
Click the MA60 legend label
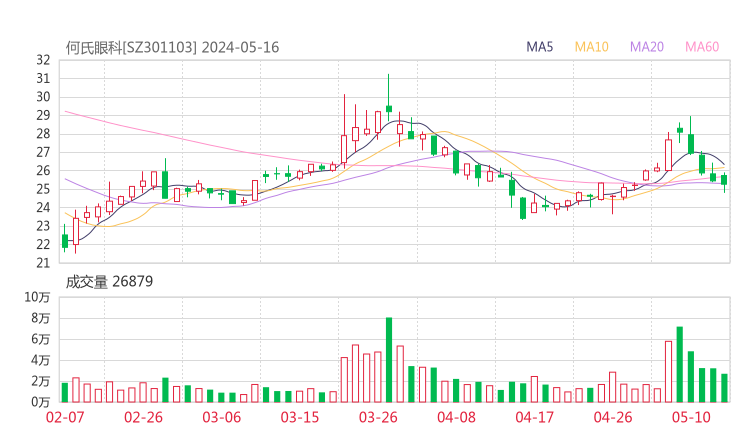click(x=702, y=47)
